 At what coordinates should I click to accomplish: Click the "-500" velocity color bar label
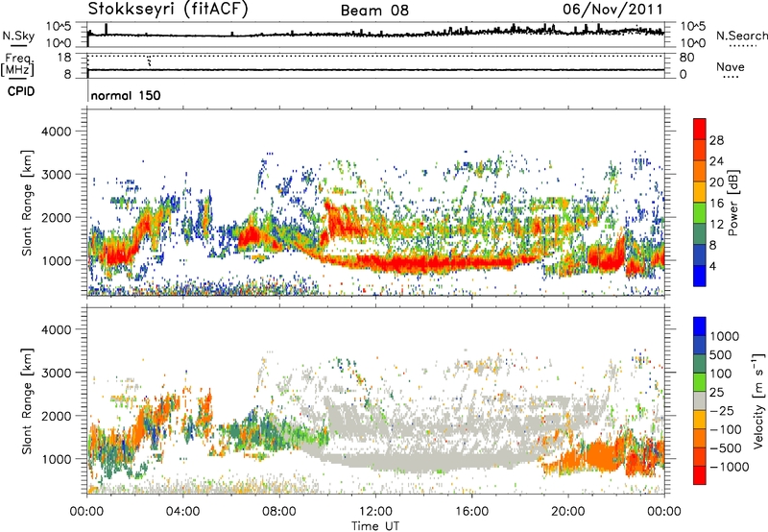pyautogui.click(x=725, y=448)
